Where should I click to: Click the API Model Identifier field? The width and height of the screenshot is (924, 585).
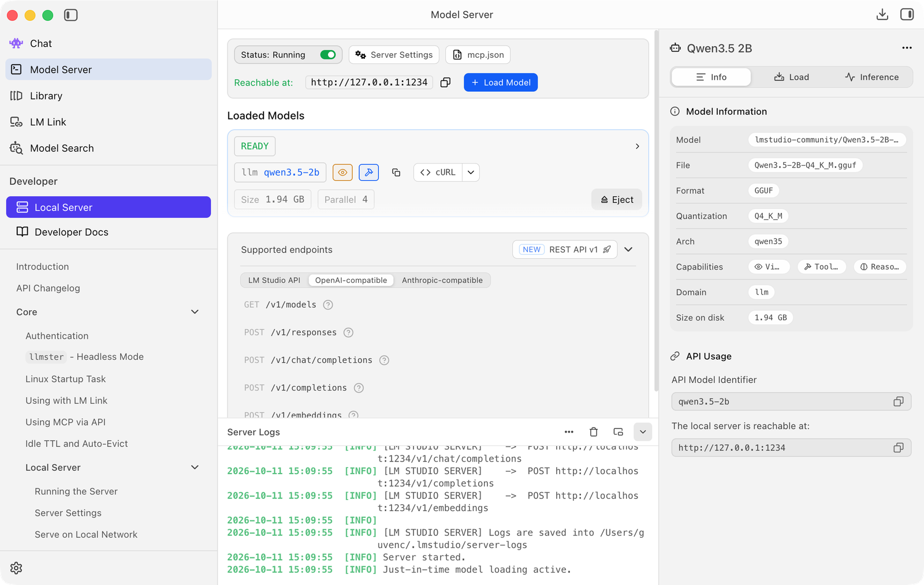tap(791, 401)
